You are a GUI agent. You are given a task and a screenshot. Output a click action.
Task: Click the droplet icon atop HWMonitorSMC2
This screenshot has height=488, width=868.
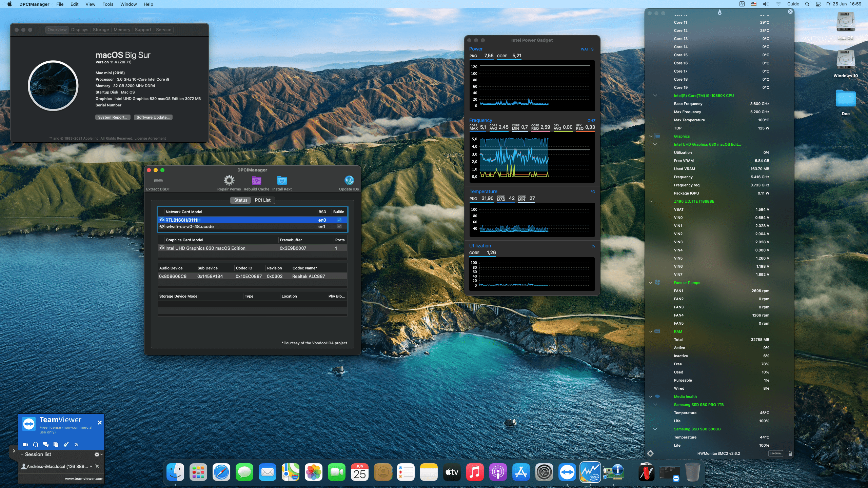point(719,12)
